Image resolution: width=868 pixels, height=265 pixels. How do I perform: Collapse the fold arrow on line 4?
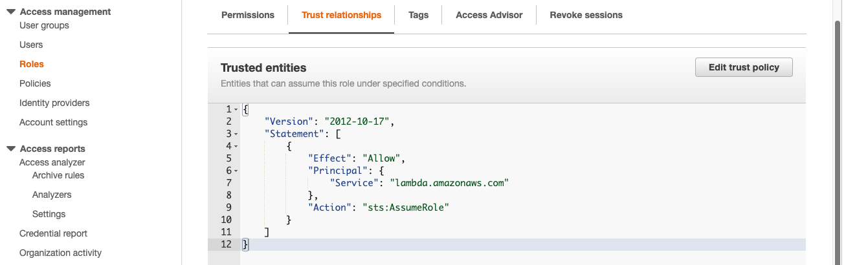pyautogui.click(x=236, y=146)
